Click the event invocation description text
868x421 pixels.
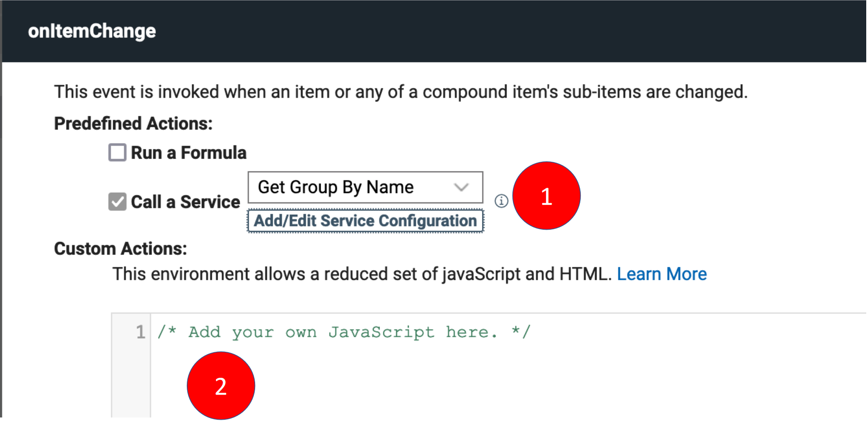[x=401, y=92]
